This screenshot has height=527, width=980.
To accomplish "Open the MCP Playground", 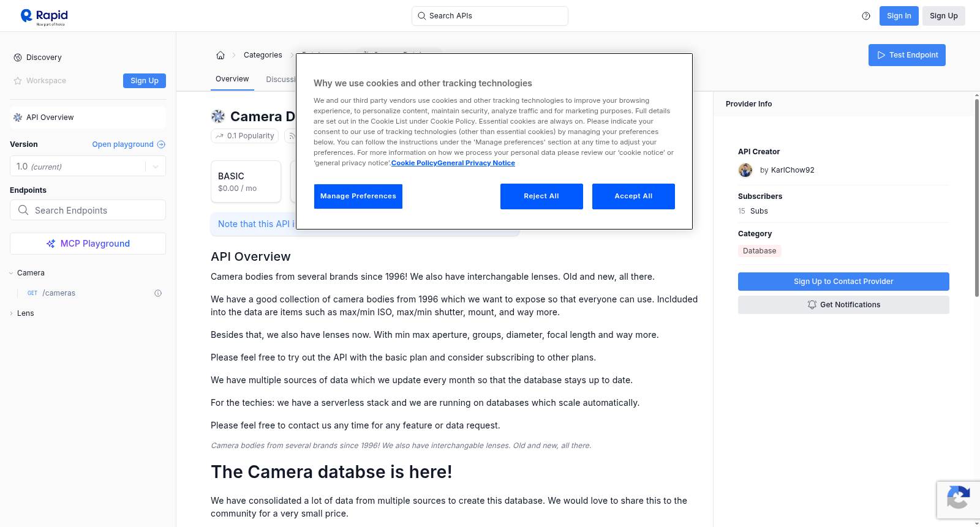I will point(88,244).
